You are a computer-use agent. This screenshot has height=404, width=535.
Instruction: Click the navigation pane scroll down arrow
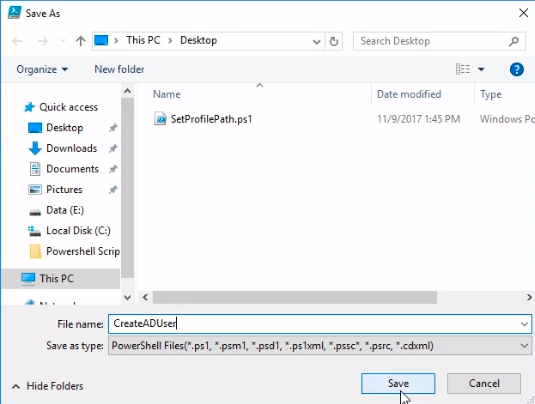pyautogui.click(x=127, y=298)
